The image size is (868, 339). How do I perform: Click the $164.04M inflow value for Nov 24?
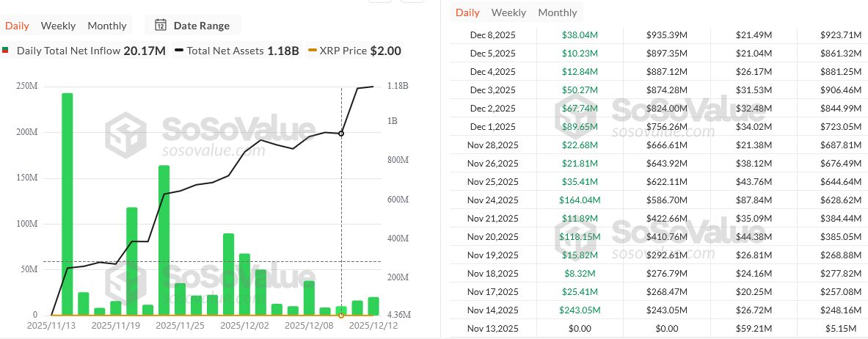(580, 200)
